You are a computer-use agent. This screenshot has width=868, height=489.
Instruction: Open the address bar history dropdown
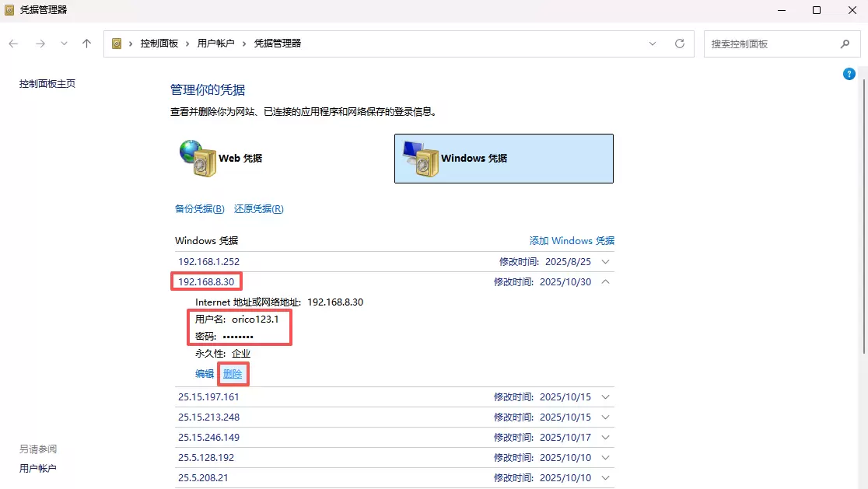coord(653,44)
